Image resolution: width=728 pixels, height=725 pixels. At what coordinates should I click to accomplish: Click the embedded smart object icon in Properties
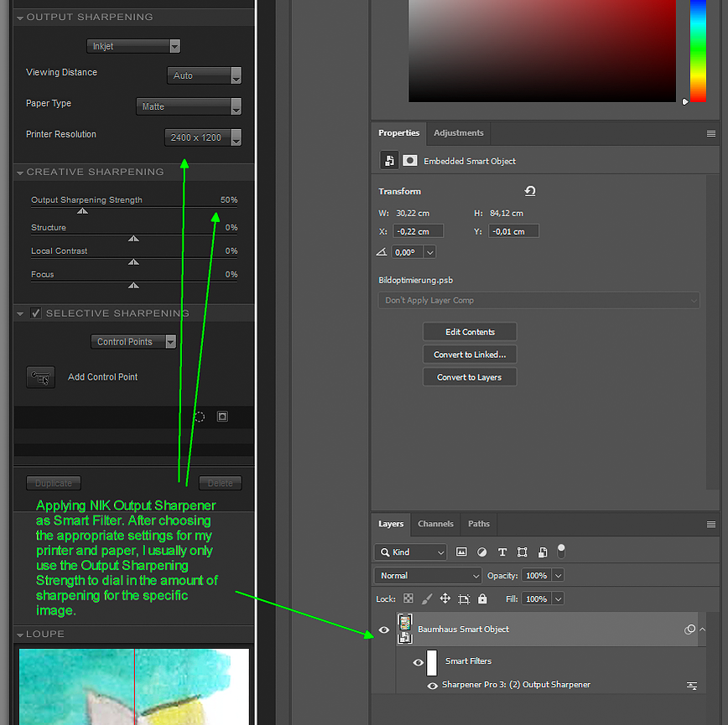click(389, 161)
